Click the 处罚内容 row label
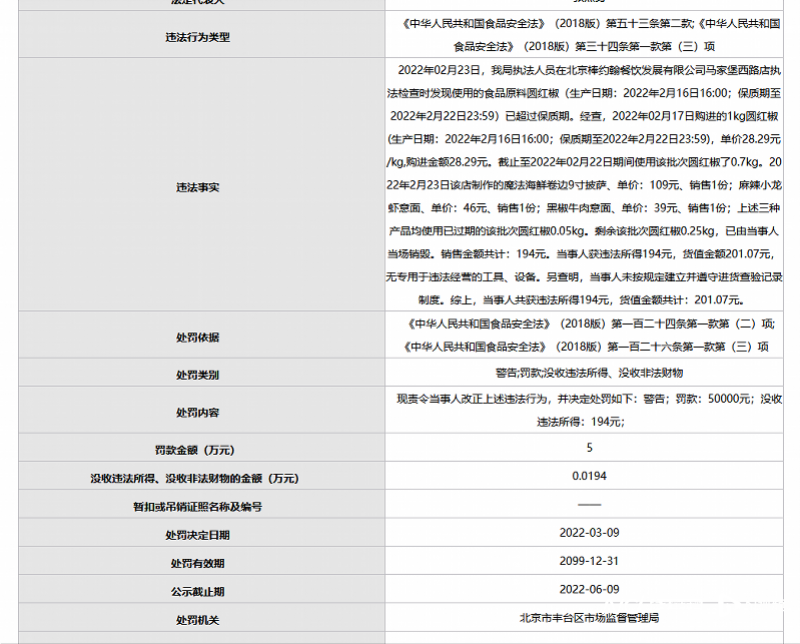800x644 pixels. [x=197, y=412]
